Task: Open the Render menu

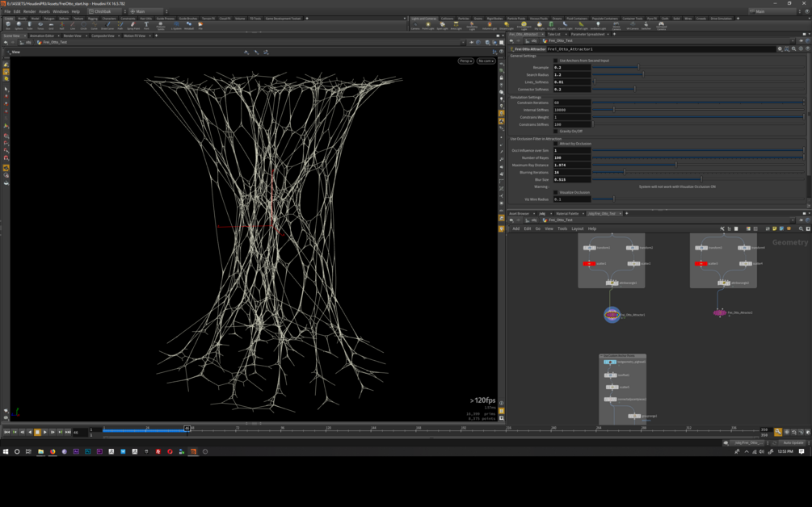Action: pos(29,11)
